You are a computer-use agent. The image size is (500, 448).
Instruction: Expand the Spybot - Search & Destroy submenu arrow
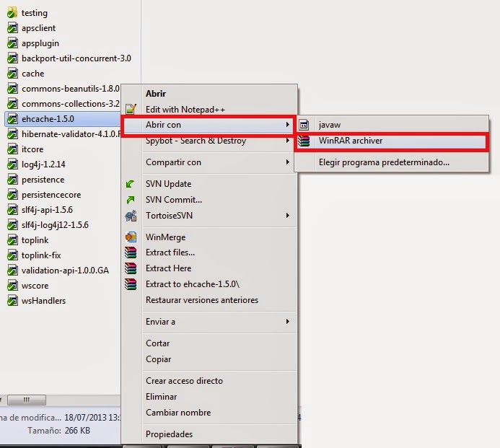288,141
